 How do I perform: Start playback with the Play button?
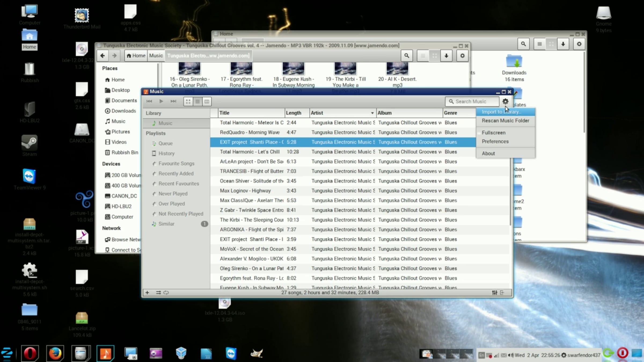click(161, 101)
